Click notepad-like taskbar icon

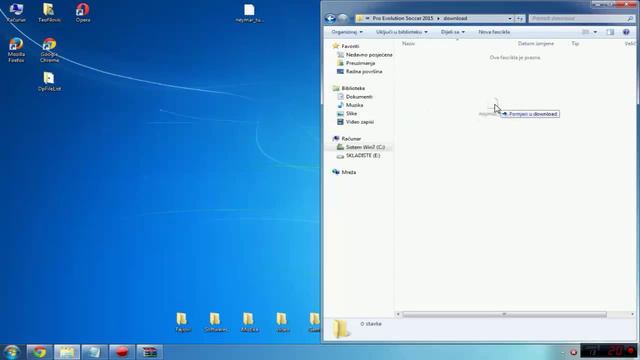point(95,352)
